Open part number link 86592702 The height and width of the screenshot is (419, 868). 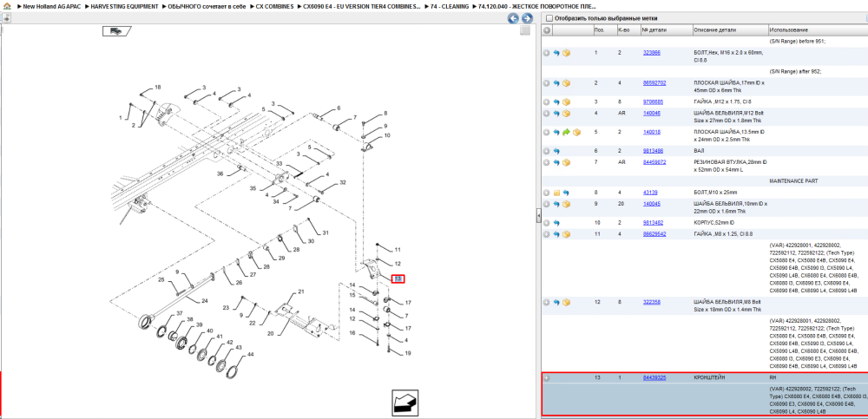coord(654,83)
